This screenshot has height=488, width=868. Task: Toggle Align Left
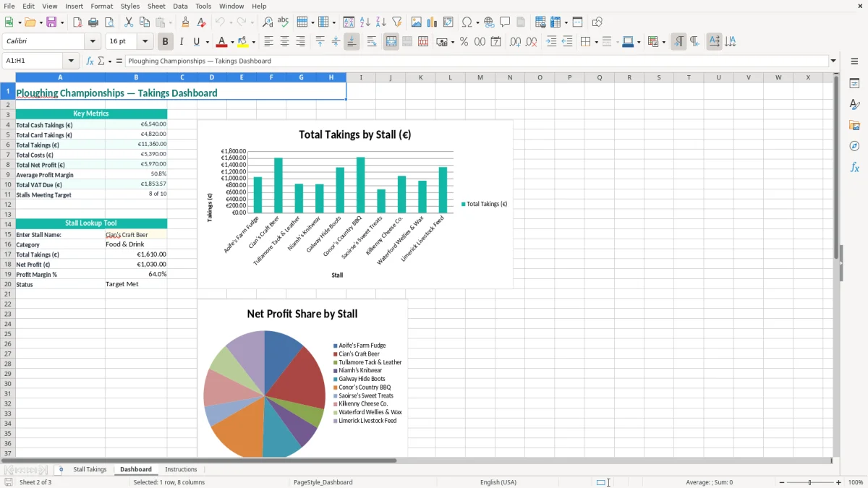click(x=268, y=42)
